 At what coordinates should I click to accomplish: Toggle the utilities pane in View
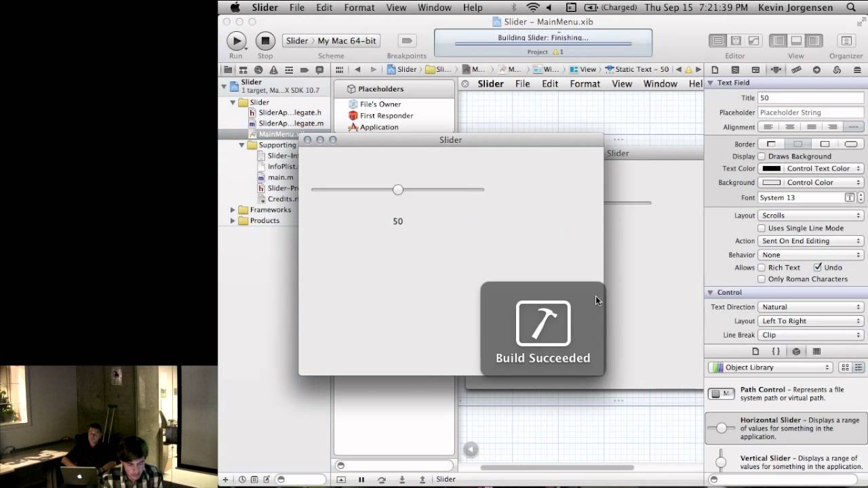coord(814,41)
